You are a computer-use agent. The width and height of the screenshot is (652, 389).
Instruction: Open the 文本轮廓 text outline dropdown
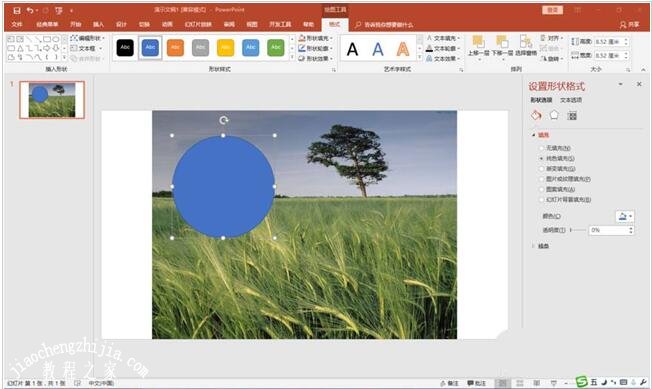[443, 49]
